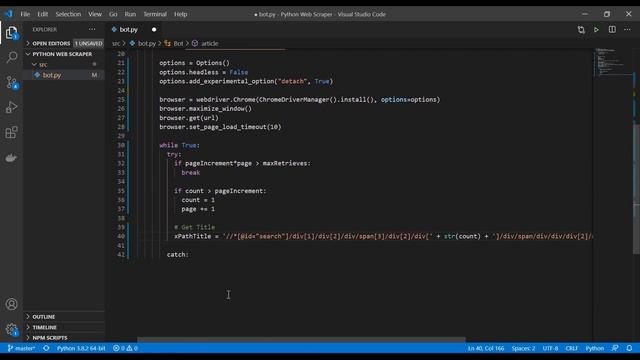Open the notifications bell
This screenshot has width=640, height=360.
click(629, 348)
